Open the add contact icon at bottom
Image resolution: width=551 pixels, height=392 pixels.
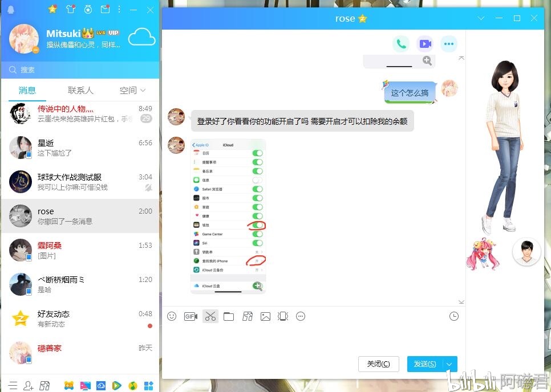[28, 385]
